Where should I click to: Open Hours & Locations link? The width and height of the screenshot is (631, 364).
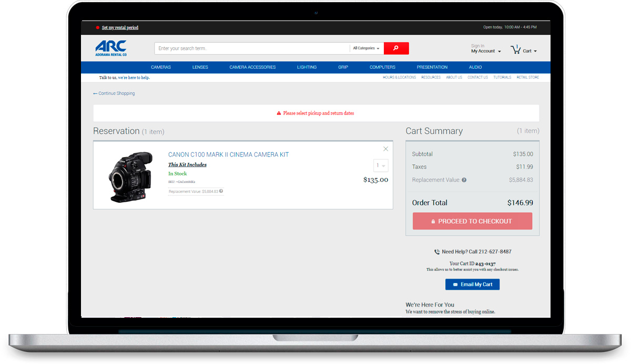pyautogui.click(x=399, y=77)
